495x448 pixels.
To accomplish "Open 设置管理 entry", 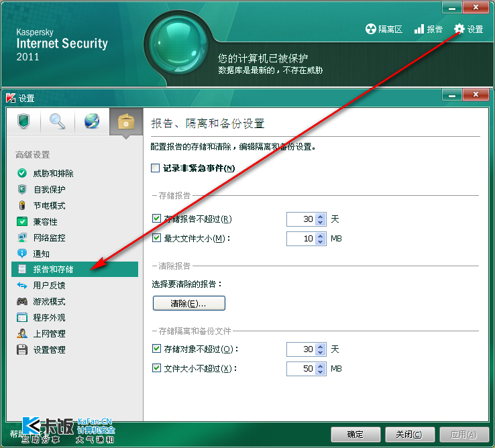I will click(75, 349).
